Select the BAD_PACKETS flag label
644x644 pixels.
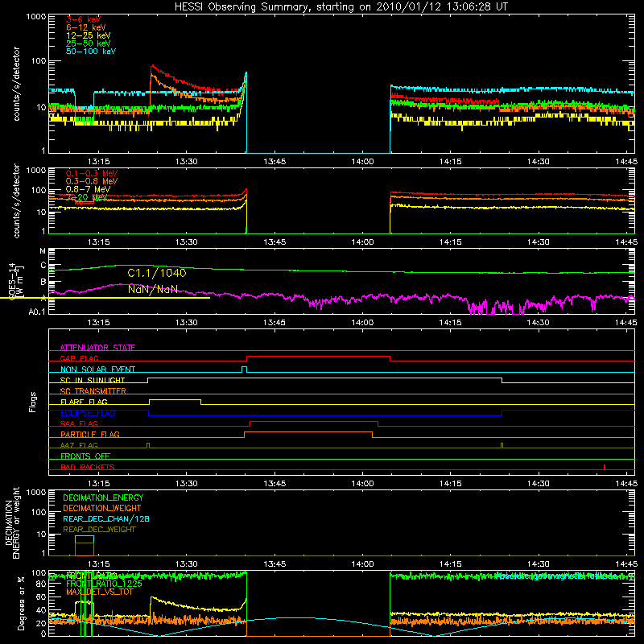coord(88,467)
